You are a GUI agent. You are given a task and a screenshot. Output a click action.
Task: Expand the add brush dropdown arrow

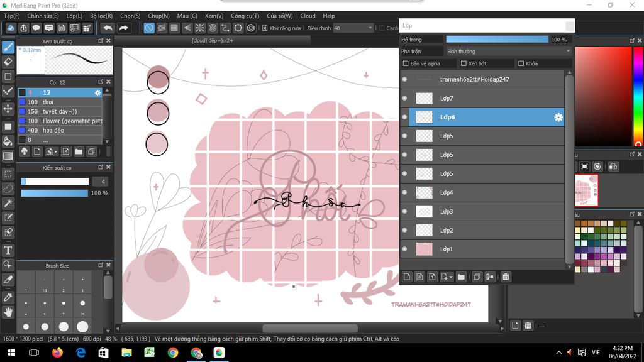(56, 151)
